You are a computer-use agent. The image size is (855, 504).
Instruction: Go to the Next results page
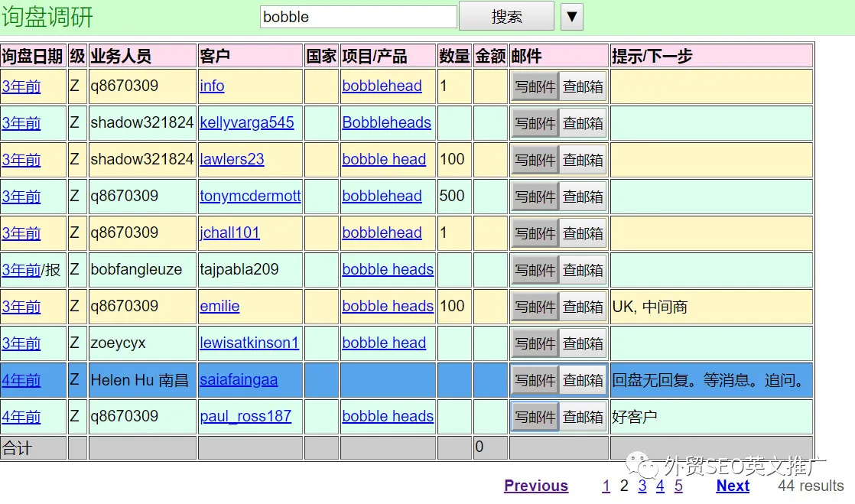click(x=732, y=486)
